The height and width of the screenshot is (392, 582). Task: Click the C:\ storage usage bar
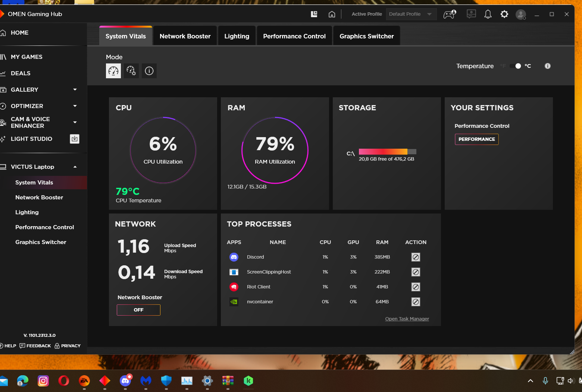tap(387, 152)
